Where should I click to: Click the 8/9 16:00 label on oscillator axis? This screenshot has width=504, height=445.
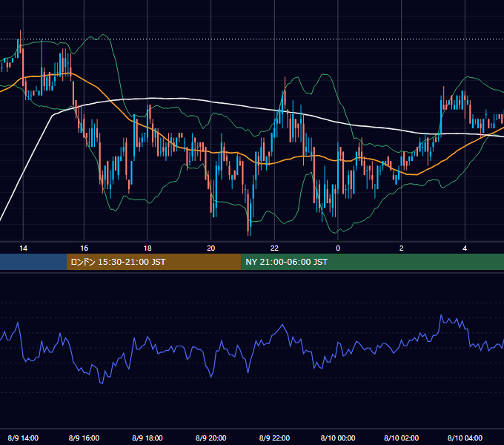point(84,438)
